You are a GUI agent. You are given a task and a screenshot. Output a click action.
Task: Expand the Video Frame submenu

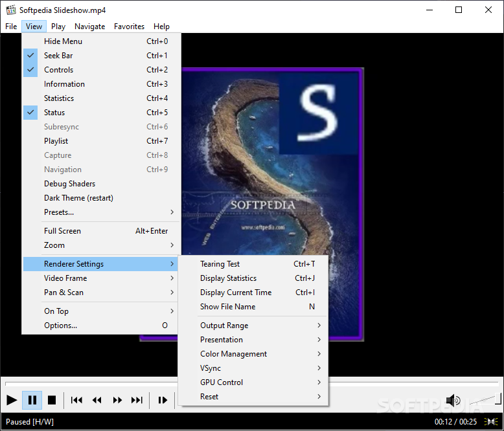pyautogui.click(x=100, y=278)
